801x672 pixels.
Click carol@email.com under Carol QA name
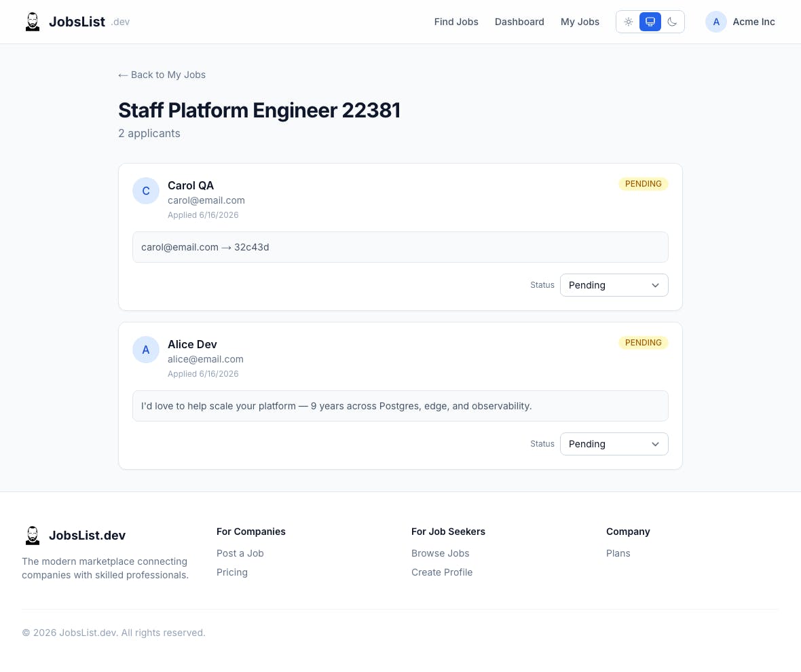(206, 201)
